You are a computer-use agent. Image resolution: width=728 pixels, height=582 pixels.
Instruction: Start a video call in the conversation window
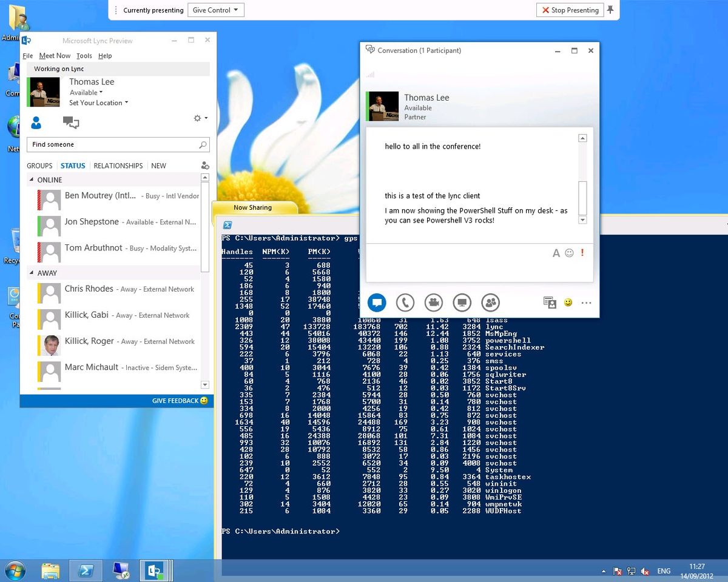(433, 302)
